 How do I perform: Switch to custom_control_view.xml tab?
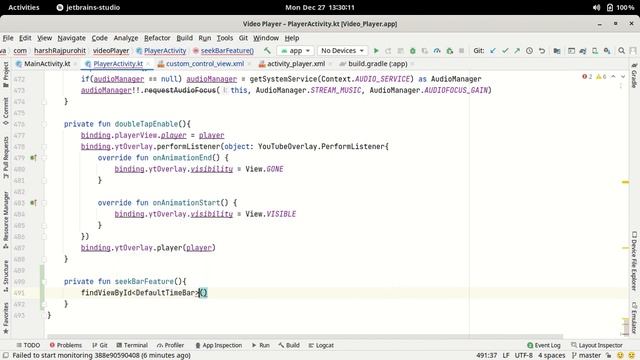[x=201, y=64]
